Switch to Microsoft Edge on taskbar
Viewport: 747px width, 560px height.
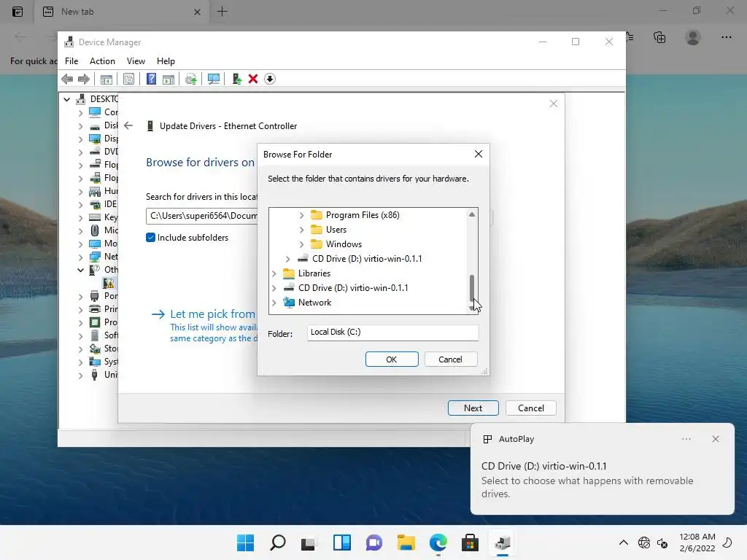tap(438, 542)
